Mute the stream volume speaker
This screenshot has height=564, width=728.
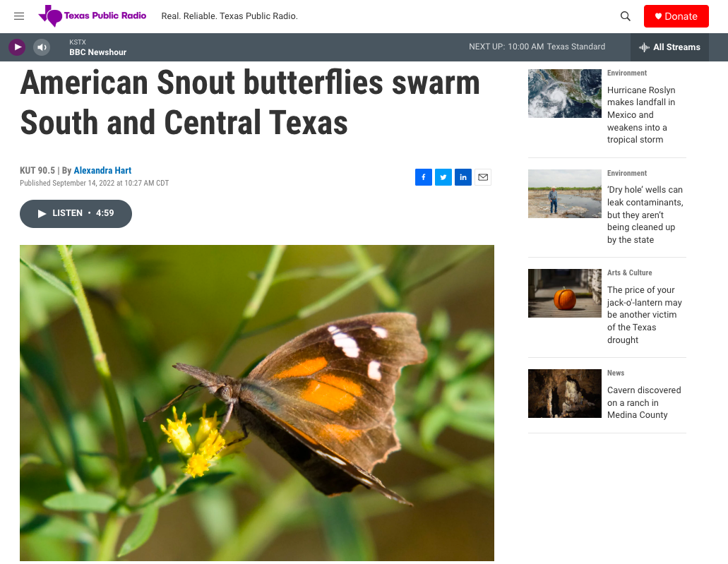[42, 47]
